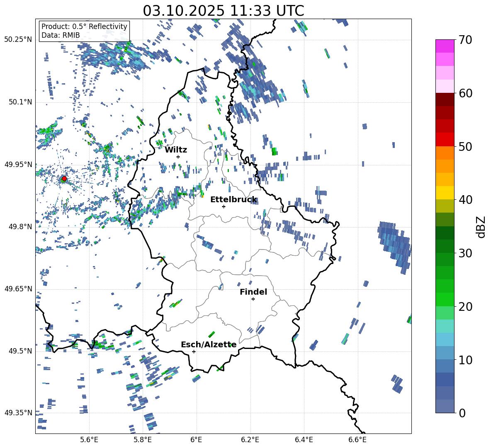Click the longitude label 5.8°E

click(x=143, y=440)
